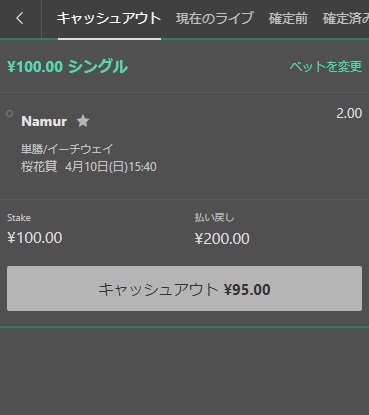The width and height of the screenshot is (369, 415).
Task: Open the キャッシュアウト tab
Action: [109, 18]
